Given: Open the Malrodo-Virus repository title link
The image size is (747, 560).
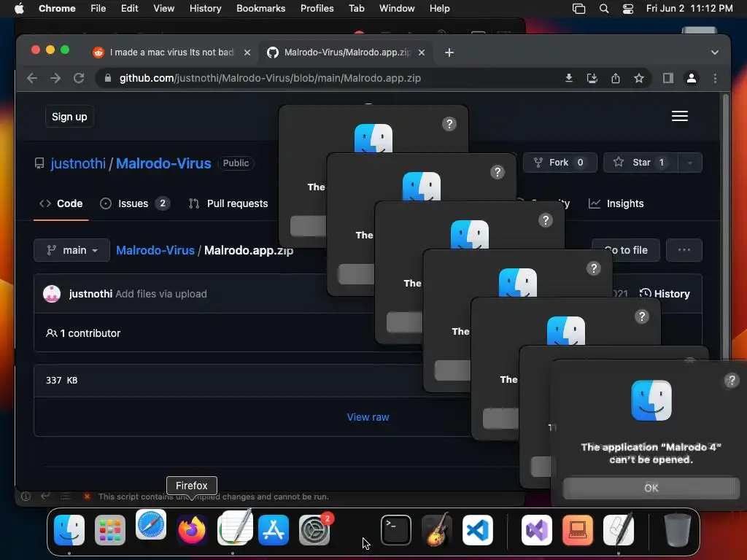Looking at the screenshot, I should 163,163.
